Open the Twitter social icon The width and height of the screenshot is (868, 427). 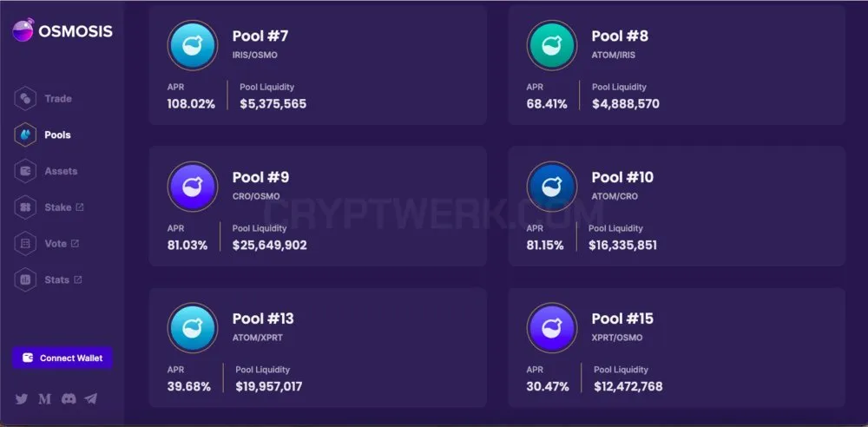[22, 398]
